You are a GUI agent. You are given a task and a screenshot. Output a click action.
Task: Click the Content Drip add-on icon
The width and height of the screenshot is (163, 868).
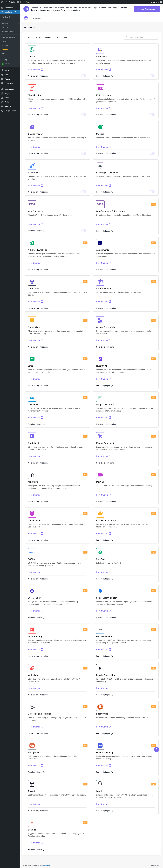[32, 320]
